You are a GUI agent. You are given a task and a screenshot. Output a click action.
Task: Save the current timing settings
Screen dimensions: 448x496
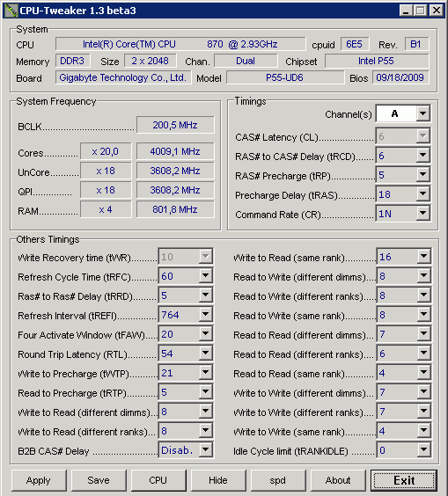click(x=99, y=480)
